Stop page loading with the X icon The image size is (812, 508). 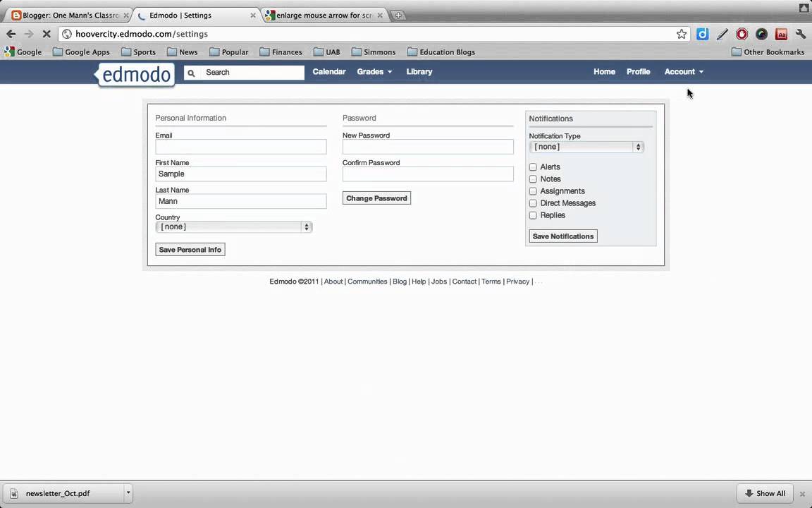pyautogui.click(x=46, y=34)
